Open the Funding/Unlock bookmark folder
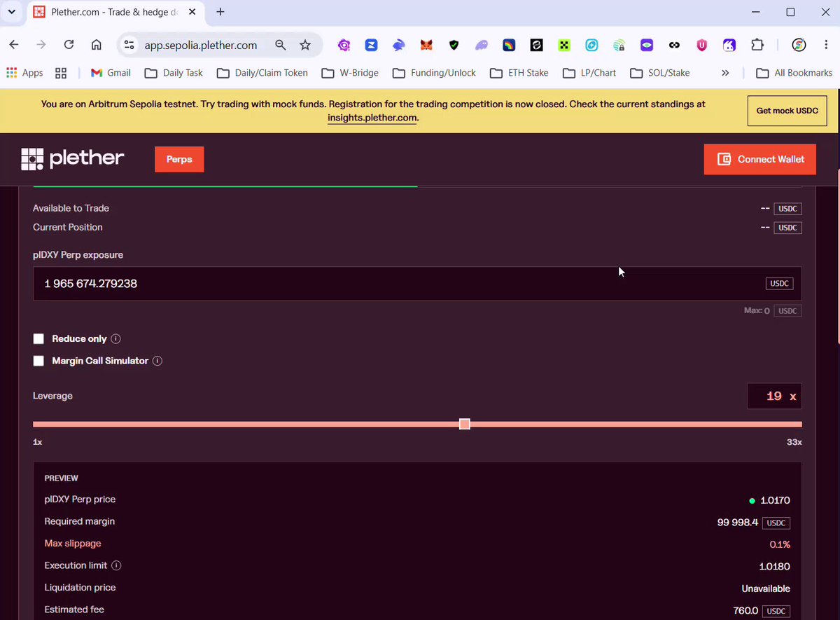Image resolution: width=840 pixels, height=620 pixels. tap(434, 73)
